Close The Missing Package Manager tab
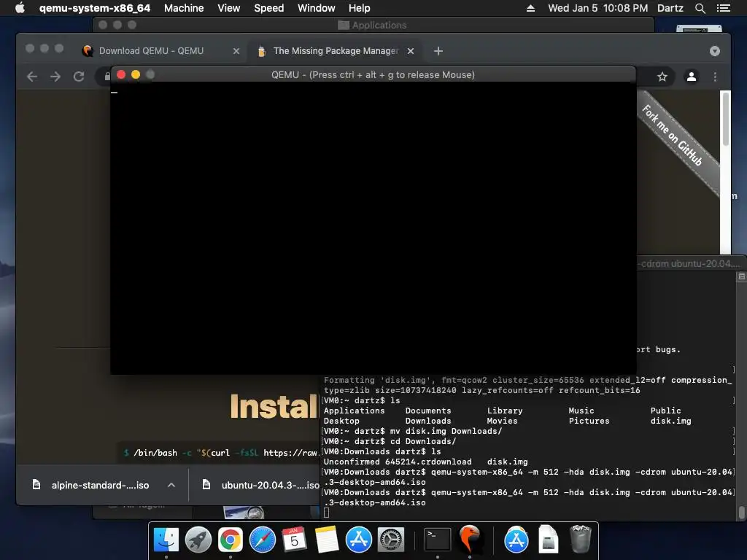The width and height of the screenshot is (747, 560). pos(410,51)
